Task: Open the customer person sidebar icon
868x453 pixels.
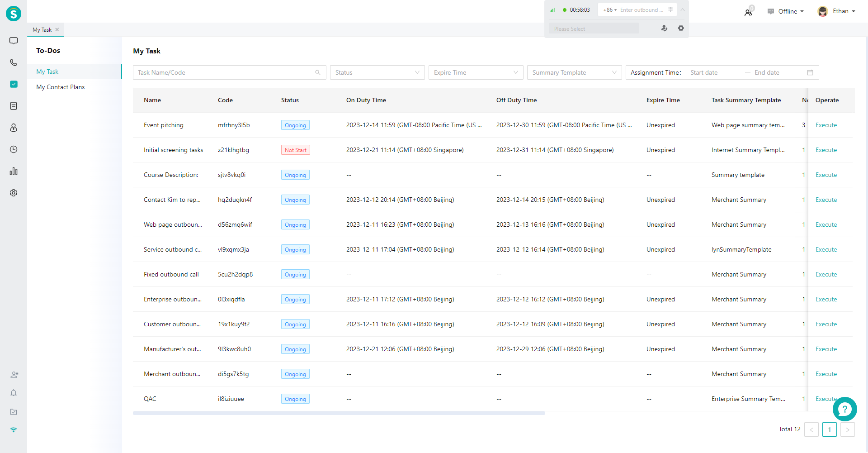Action: coord(14,128)
